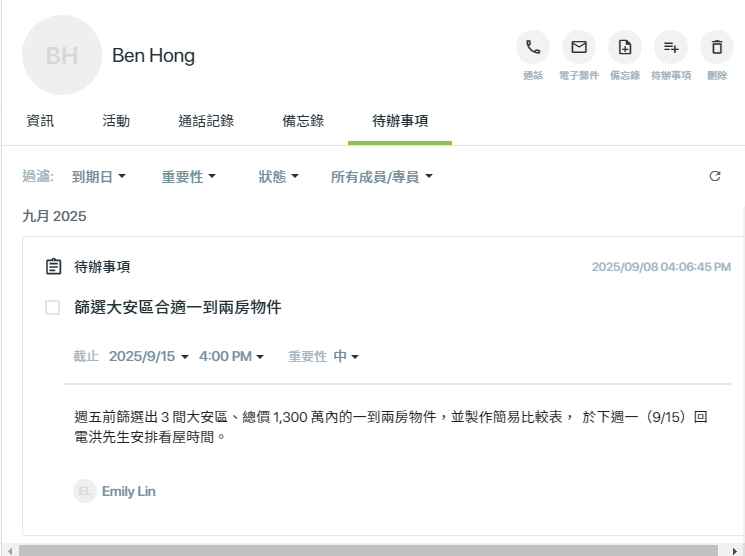Click the clipboard task icon

click(53, 267)
